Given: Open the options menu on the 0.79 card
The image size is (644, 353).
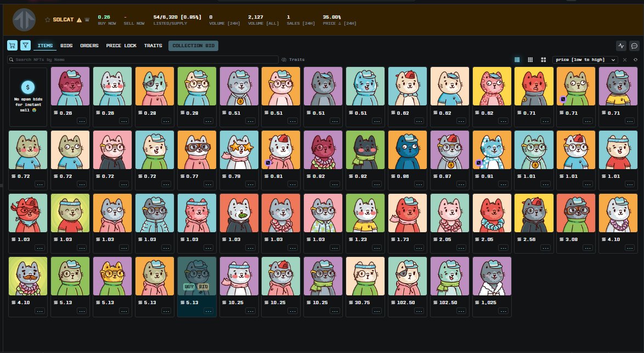Looking at the screenshot, I should coord(250,184).
